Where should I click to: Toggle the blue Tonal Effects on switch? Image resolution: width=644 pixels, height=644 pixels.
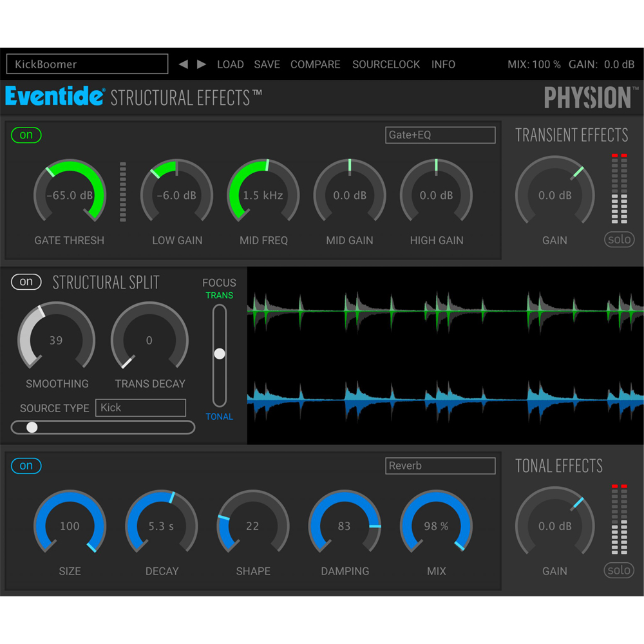26,466
